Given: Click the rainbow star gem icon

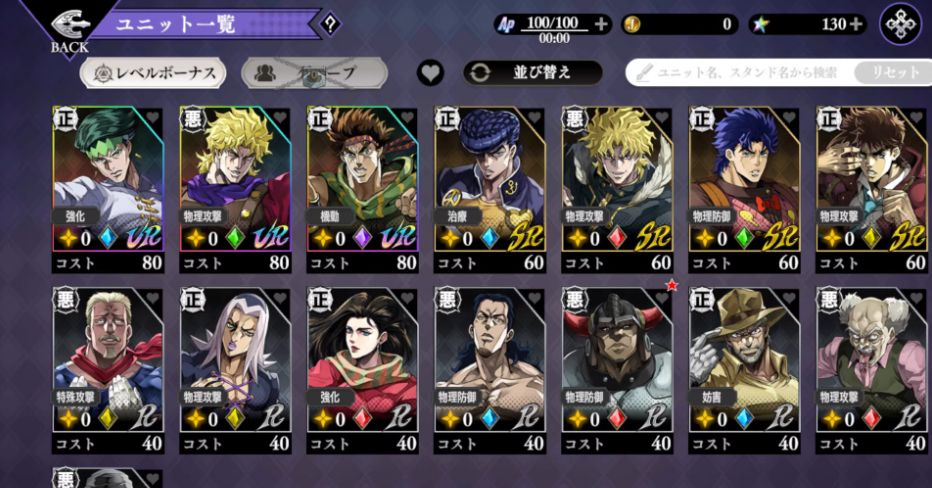Looking at the screenshot, I should (761, 24).
